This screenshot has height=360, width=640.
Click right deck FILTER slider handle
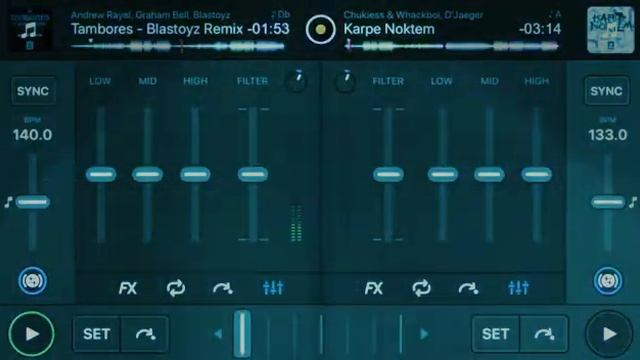tap(388, 174)
